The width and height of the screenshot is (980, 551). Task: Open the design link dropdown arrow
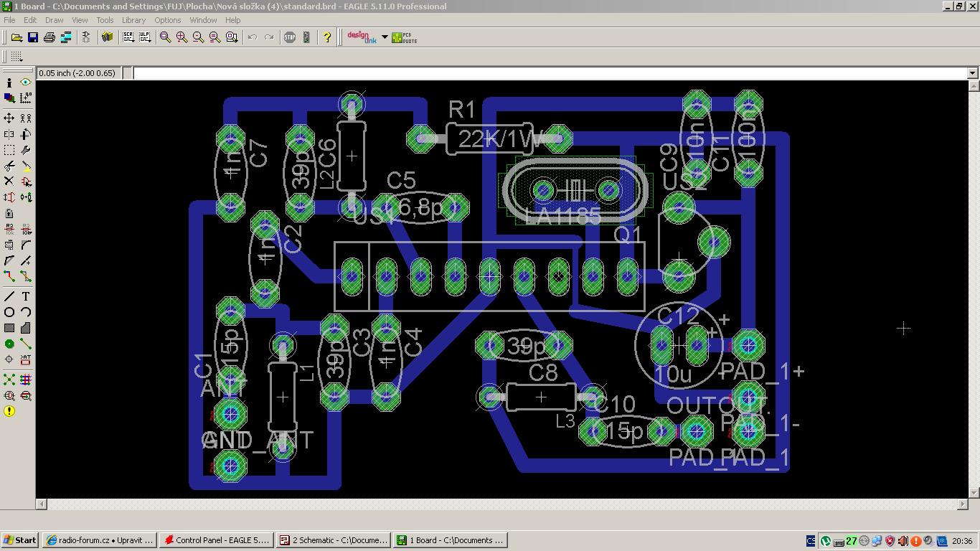(385, 37)
